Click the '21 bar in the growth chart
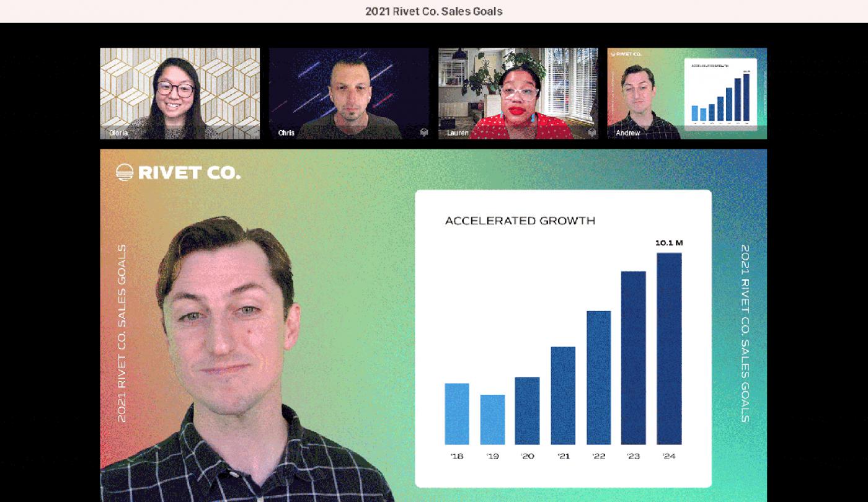The height and width of the screenshot is (502, 868). coord(563,395)
